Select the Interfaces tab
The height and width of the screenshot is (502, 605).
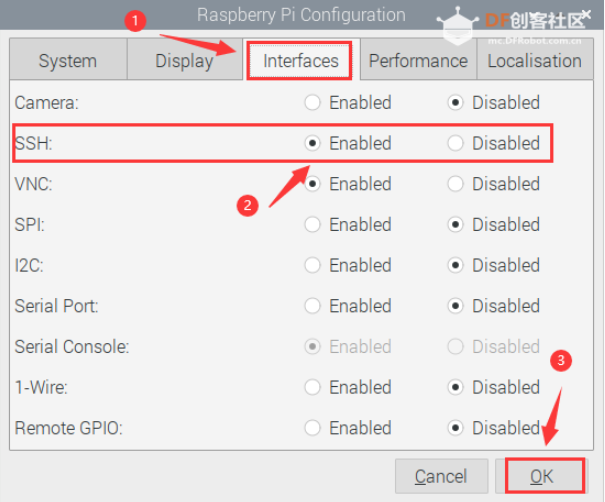(301, 60)
